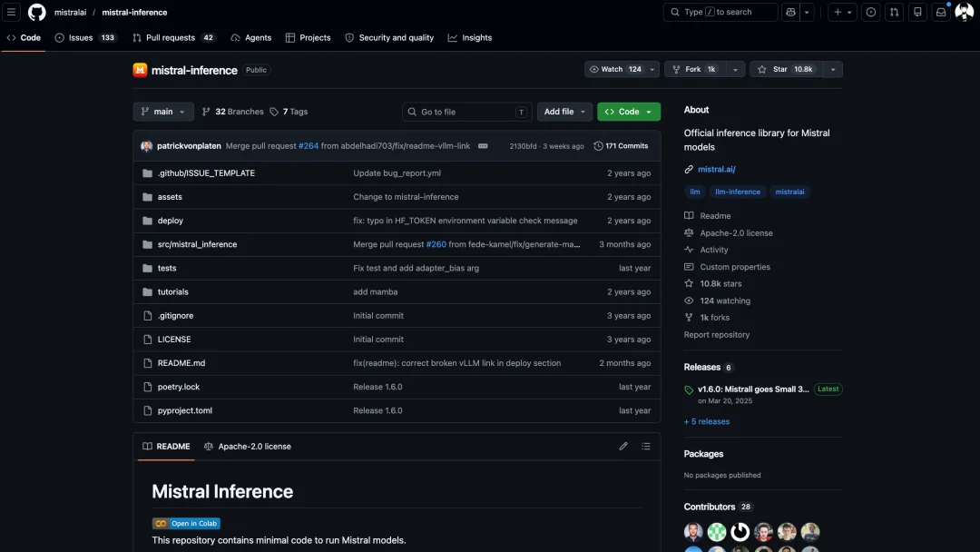Open the README outline list icon

point(646,447)
